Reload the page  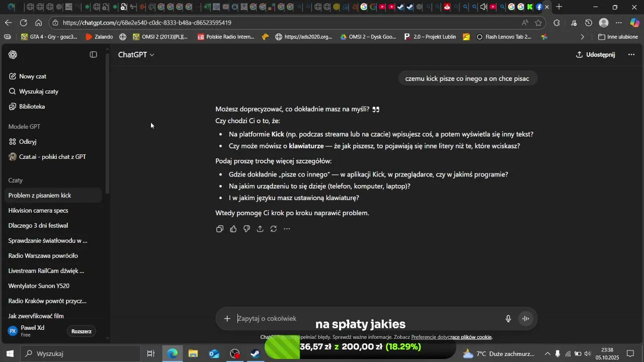click(x=24, y=23)
